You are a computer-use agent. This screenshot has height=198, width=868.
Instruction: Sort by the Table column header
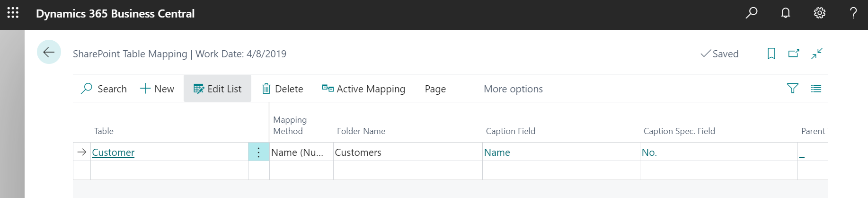(104, 131)
